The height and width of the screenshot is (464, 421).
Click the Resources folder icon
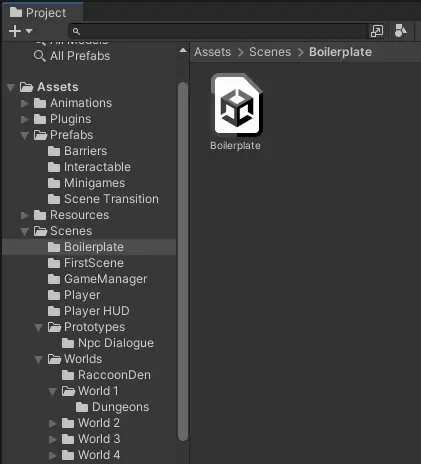pyautogui.click(x=40, y=215)
